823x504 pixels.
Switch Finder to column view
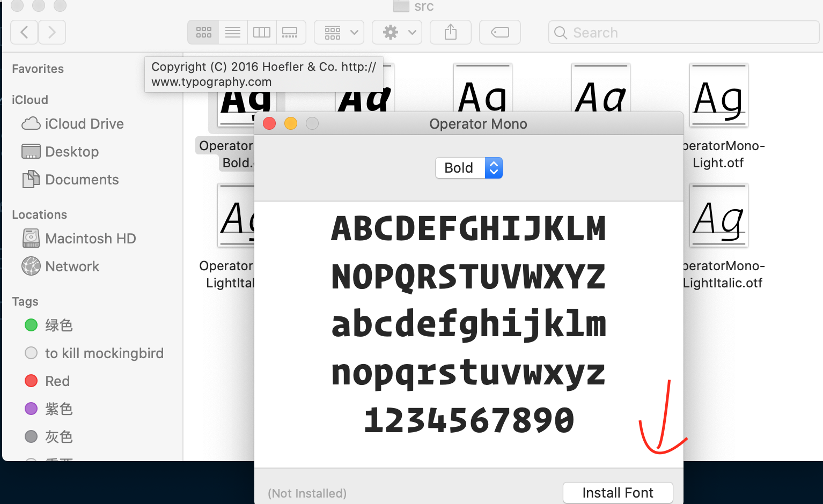click(x=262, y=32)
